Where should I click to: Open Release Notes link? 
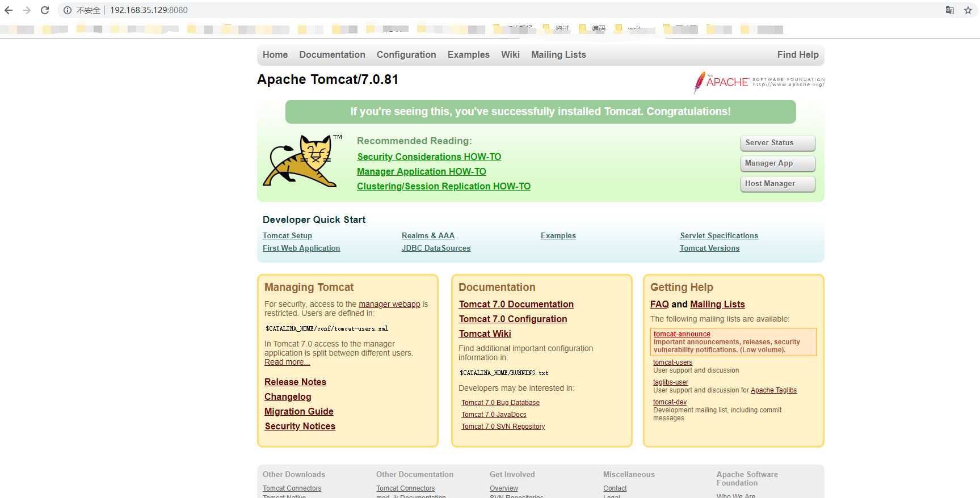pos(295,382)
